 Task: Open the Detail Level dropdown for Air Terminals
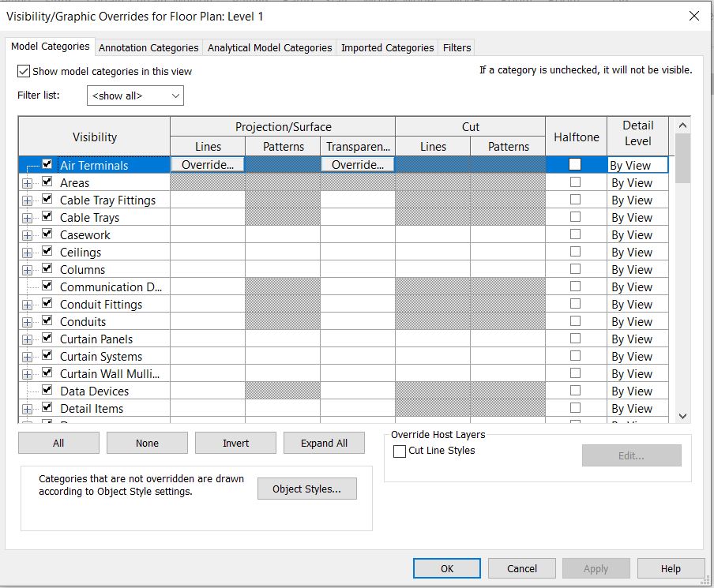click(637, 165)
